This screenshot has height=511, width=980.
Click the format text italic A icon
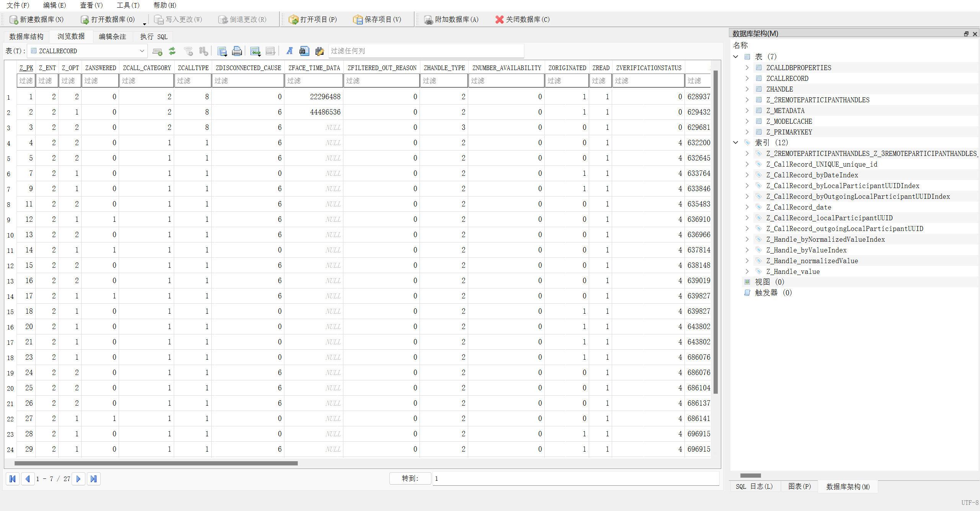tap(289, 51)
